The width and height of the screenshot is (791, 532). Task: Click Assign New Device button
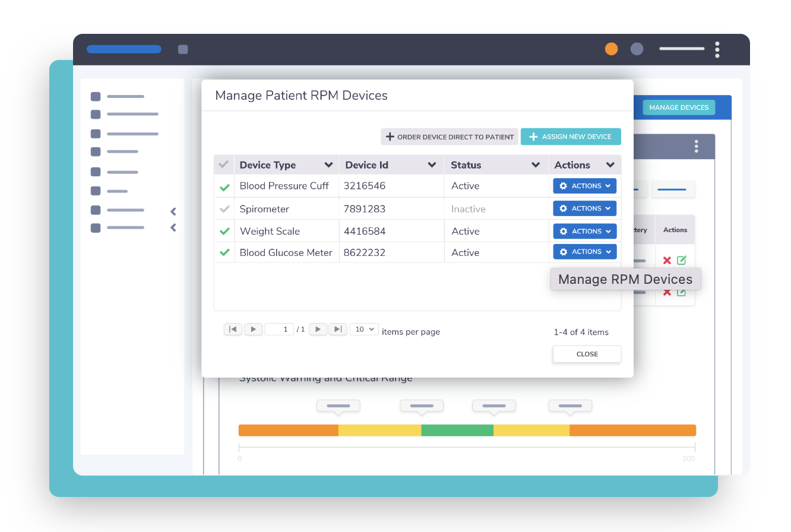coord(571,137)
